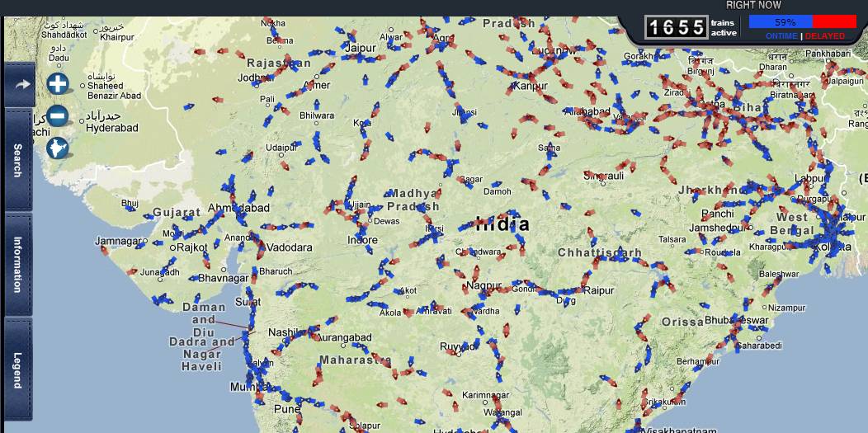This screenshot has width=868, height=433.
Task: Click the Orissa state label
Action: tap(682, 322)
